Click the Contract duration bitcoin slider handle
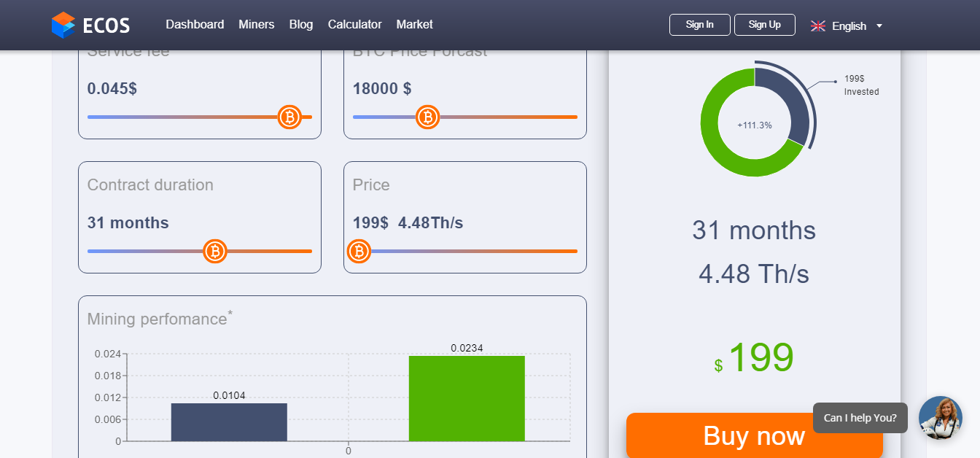This screenshot has width=980, height=458. (x=215, y=251)
